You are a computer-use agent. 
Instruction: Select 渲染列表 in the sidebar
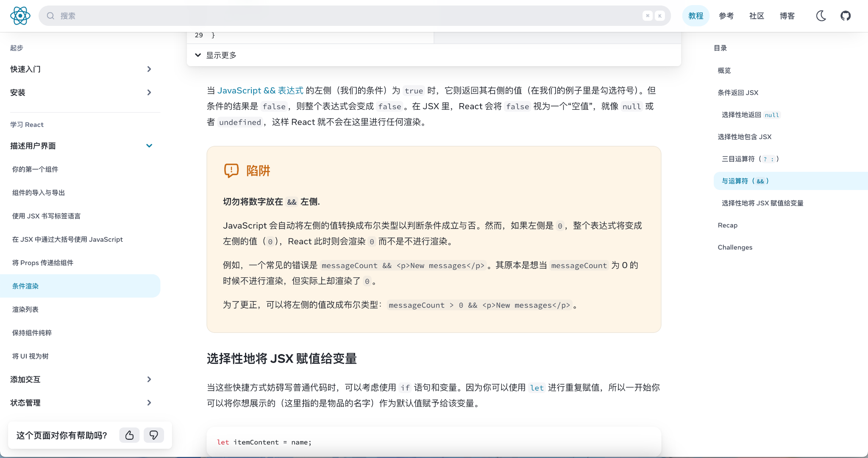coord(26,309)
